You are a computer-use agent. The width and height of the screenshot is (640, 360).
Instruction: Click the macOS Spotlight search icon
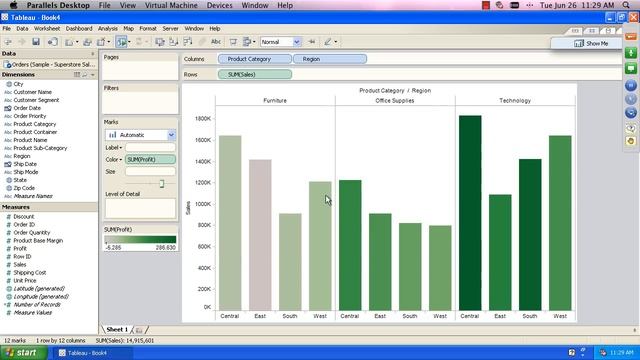point(626,5)
